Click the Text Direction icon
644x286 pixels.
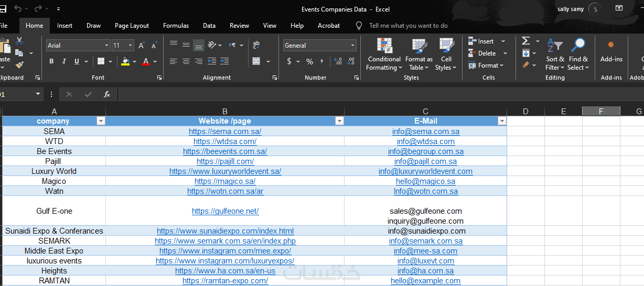click(x=232, y=45)
